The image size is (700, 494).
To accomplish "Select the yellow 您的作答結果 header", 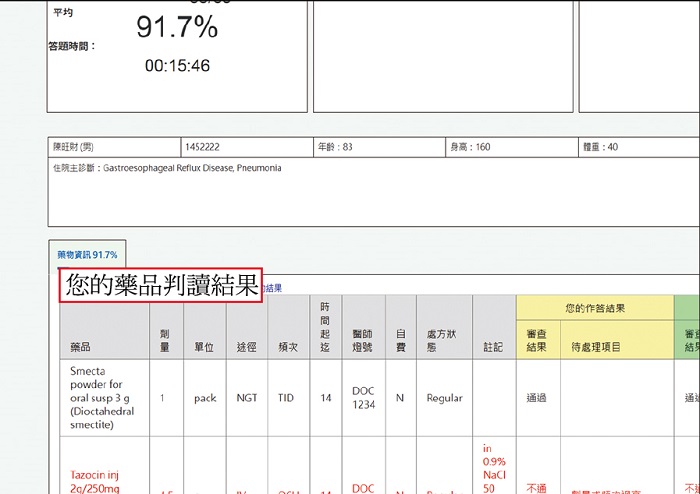I will pyautogui.click(x=594, y=308).
